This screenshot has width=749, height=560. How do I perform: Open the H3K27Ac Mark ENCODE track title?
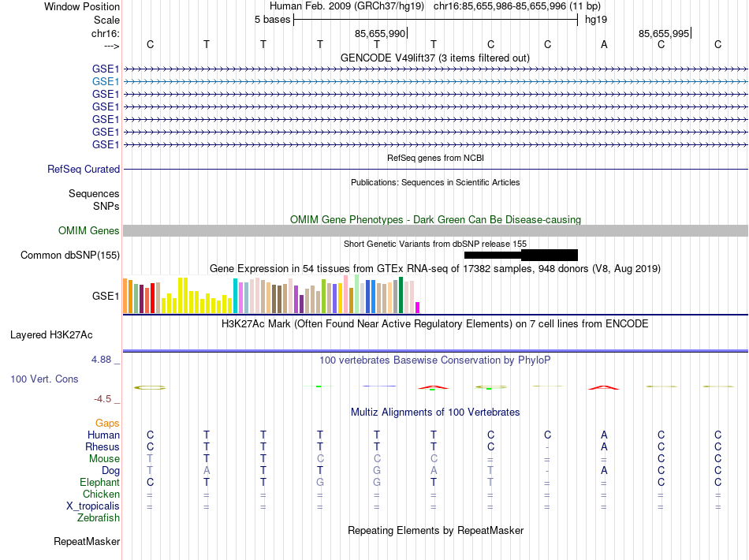pos(434,324)
